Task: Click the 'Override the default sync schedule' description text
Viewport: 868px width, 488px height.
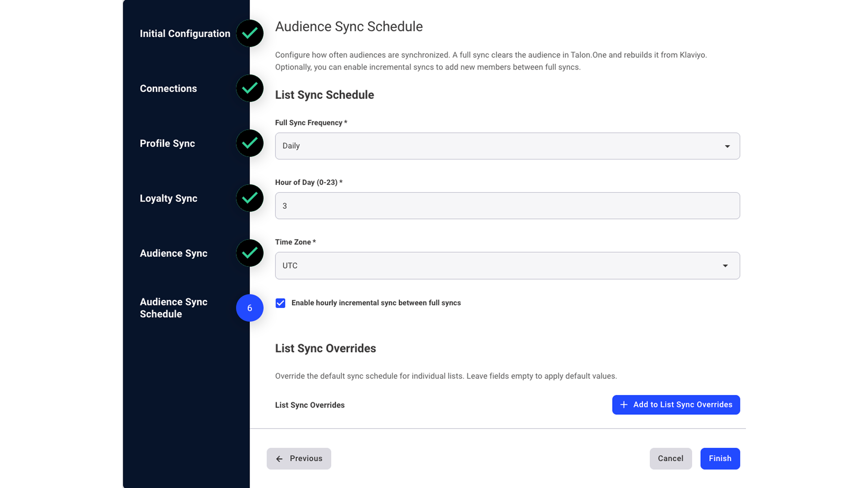Action: tap(446, 376)
